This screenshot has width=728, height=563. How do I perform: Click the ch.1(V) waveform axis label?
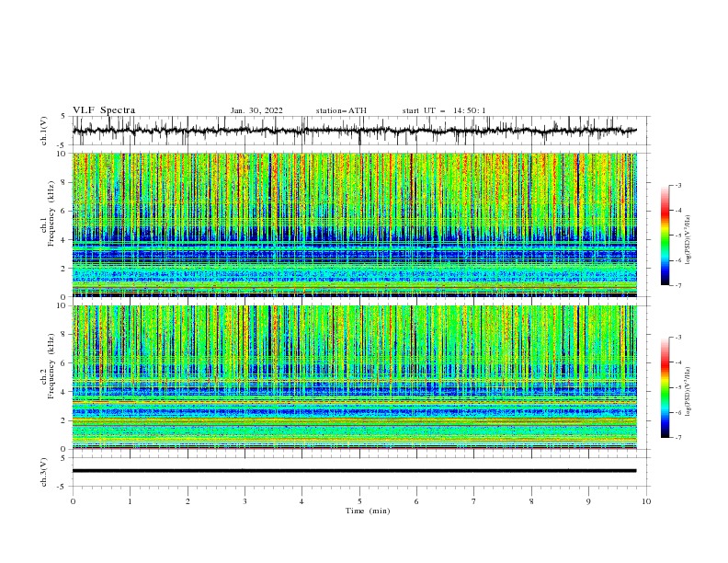44,131
